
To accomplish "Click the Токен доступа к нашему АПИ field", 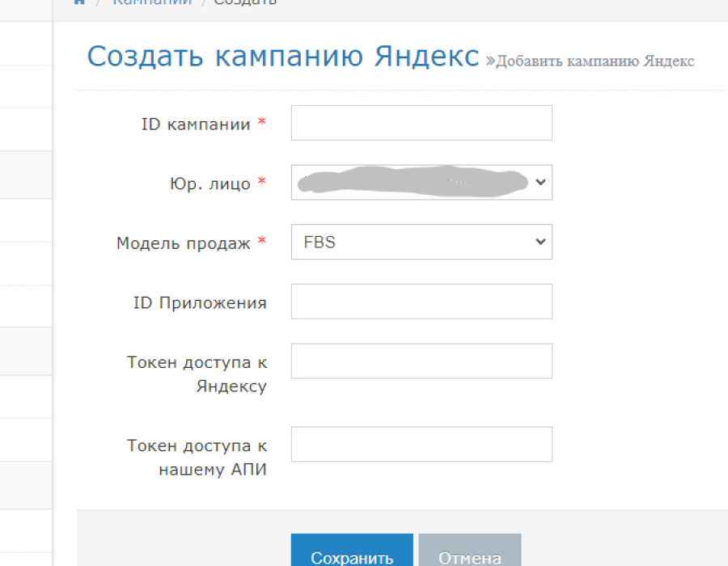I will click(421, 445).
